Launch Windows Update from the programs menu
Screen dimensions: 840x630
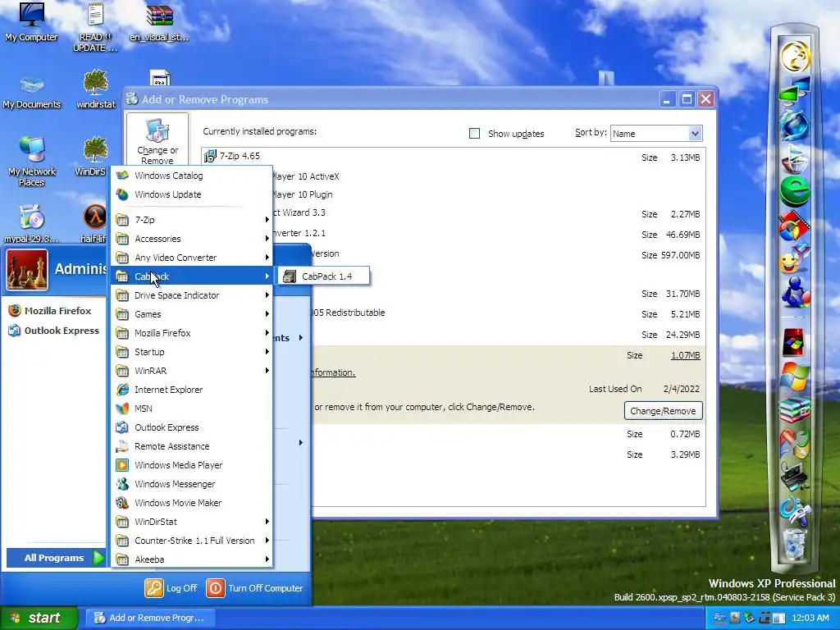click(x=192, y=194)
